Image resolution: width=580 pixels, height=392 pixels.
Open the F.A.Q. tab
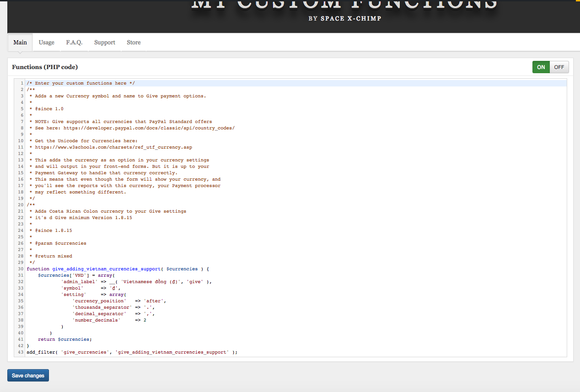74,42
